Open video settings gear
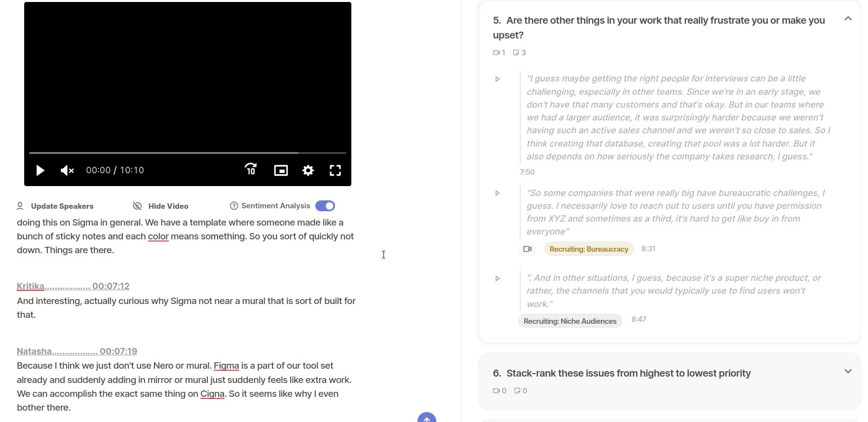This screenshot has height=422, width=868. click(308, 170)
